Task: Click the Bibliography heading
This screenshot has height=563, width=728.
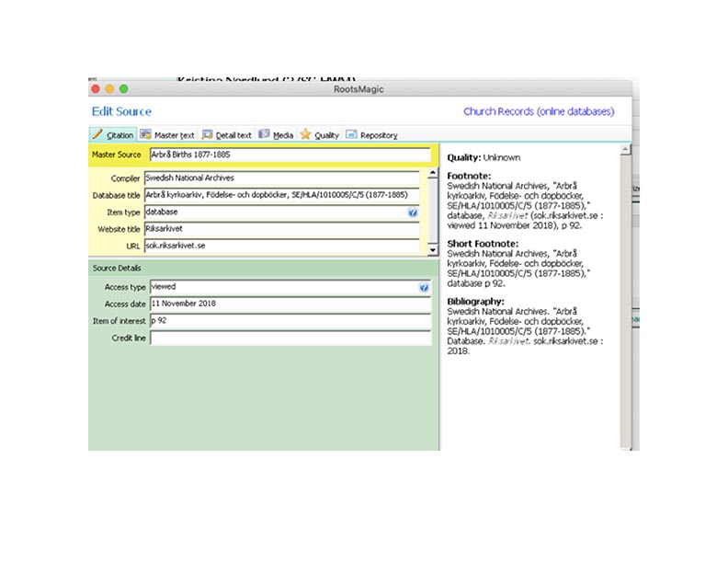Action: [475, 302]
